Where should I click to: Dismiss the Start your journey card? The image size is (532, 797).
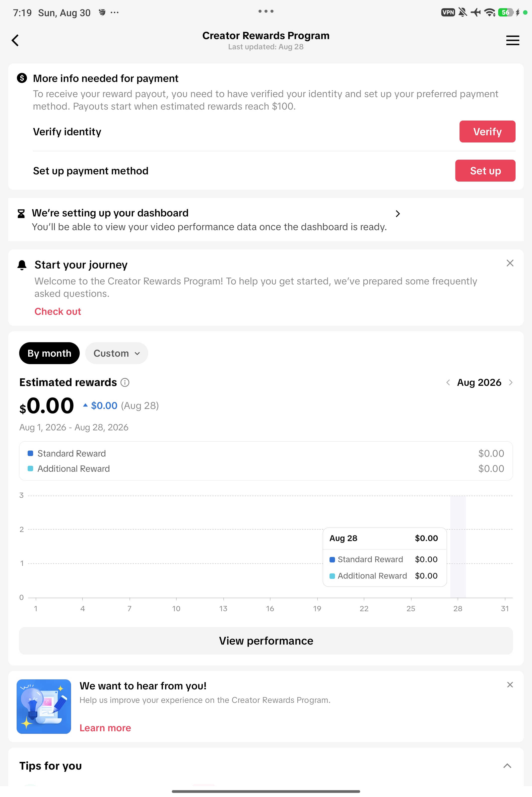click(510, 263)
